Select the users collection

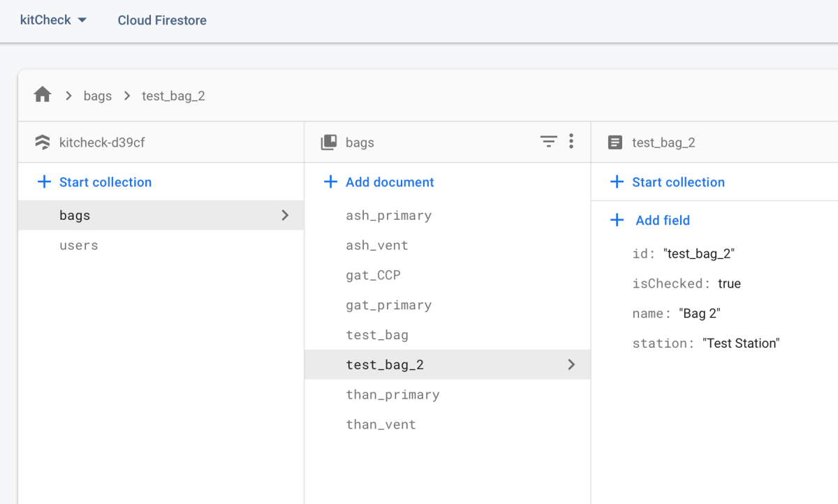click(79, 246)
